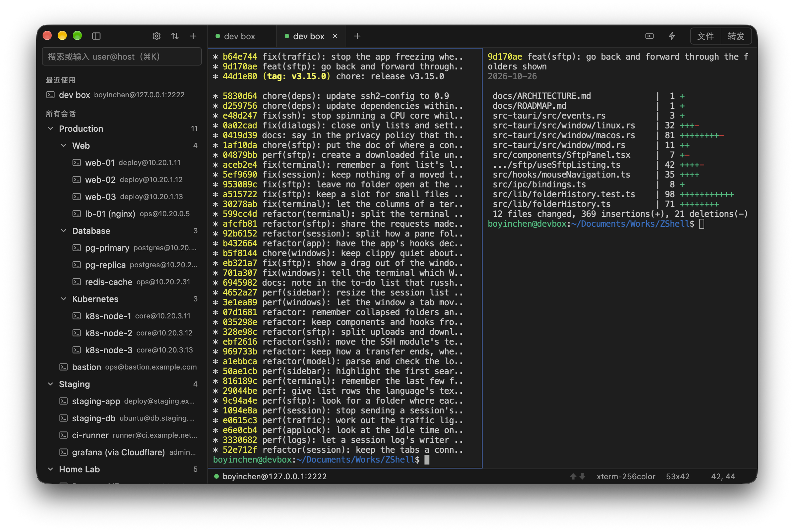The width and height of the screenshot is (794, 532).
Task: Click terminal icon beside redis-cache
Action: click(77, 282)
